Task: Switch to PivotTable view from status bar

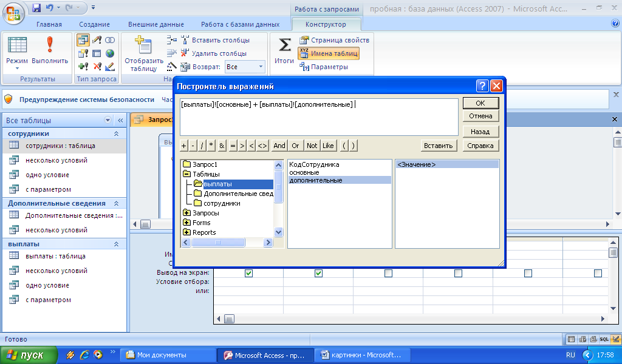Action: 583,339
